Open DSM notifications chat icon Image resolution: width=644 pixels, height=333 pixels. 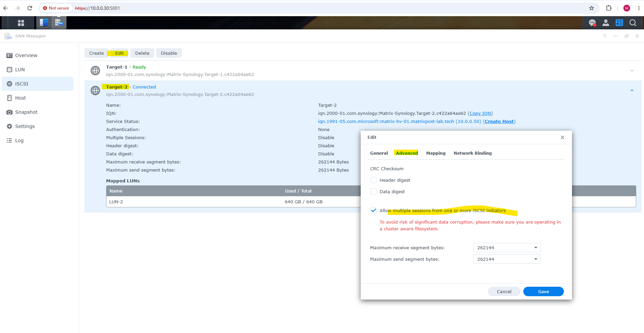pyautogui.click(x=592, y=23)
